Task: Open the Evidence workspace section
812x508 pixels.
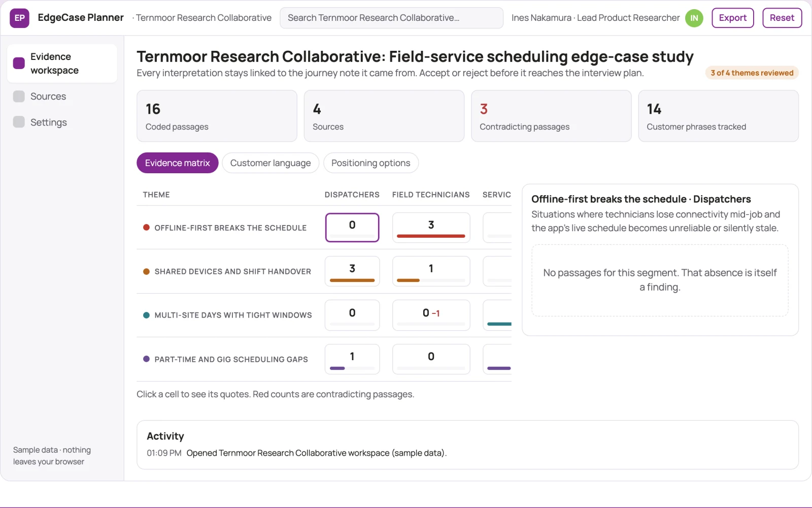Action: [x=62, y=63]
